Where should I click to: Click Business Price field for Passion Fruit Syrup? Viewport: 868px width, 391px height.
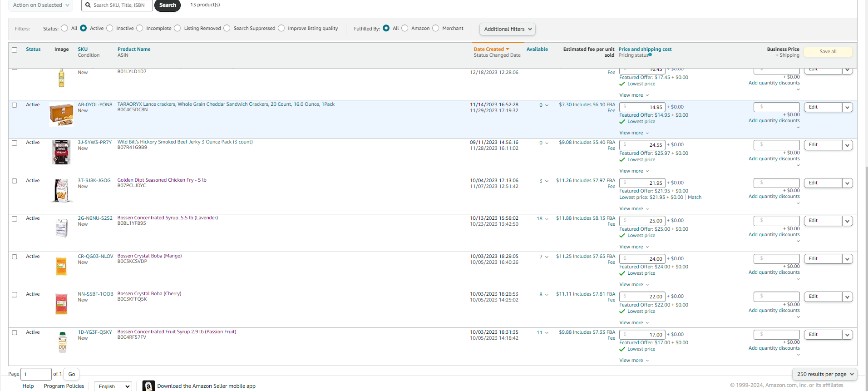[x=777, y=335]
